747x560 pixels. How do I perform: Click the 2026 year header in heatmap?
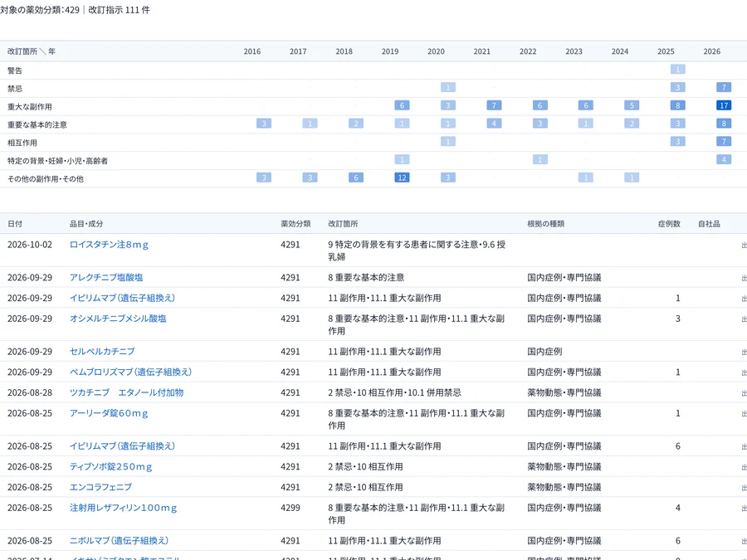(x=712, y=51)
